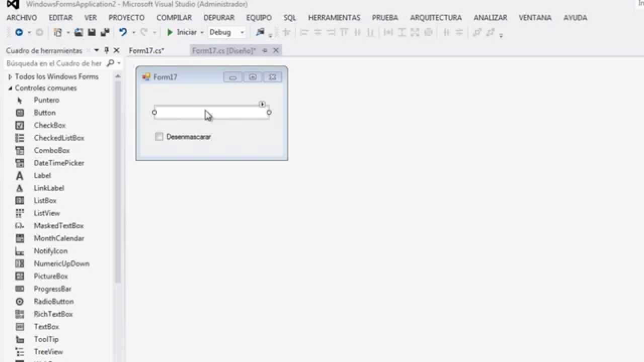Viewport: 644px width, 362px height.
Task: Click the Open File toolbar icon
Action: click(79, 32)
